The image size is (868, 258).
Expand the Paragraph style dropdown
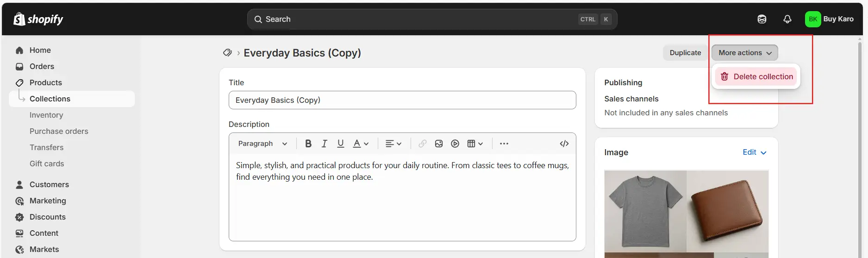[x=262, y=144]
